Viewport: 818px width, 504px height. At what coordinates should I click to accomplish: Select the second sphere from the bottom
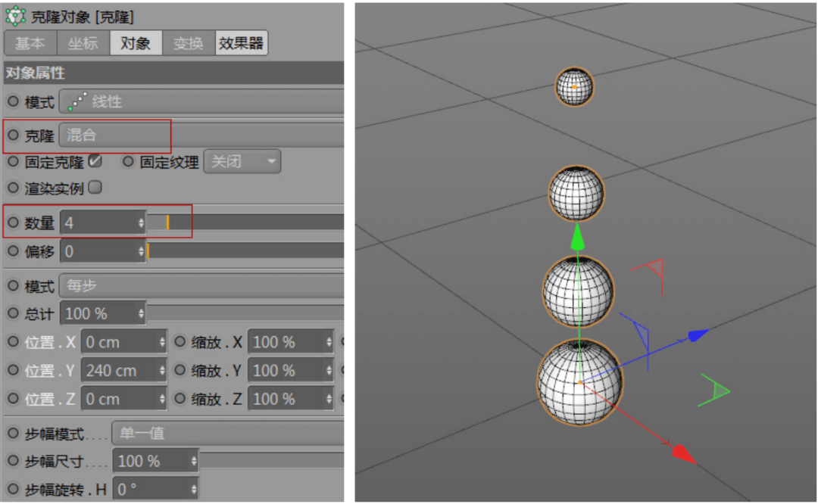(578, 291)
